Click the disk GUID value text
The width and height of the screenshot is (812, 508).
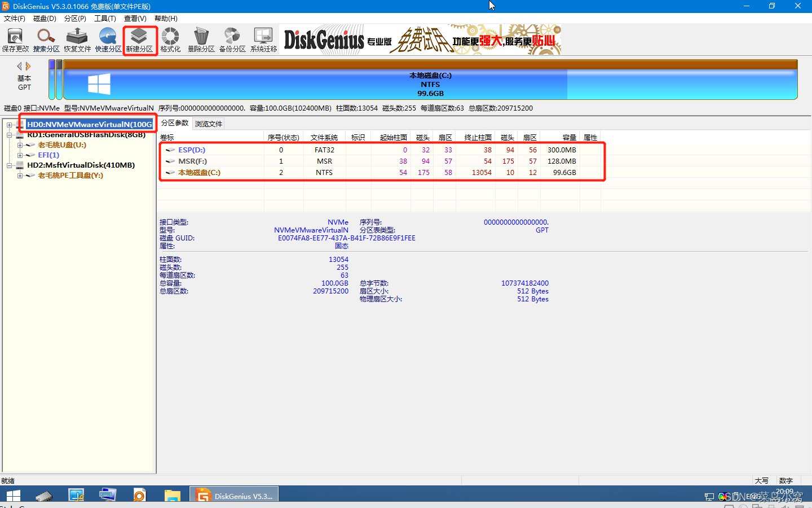pos(347,238)
